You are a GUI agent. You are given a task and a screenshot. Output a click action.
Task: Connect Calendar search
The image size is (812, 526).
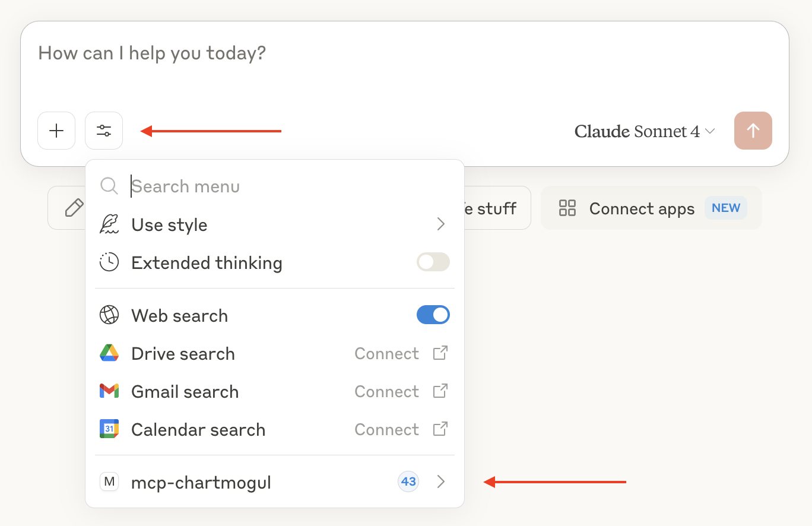[386, 430]
